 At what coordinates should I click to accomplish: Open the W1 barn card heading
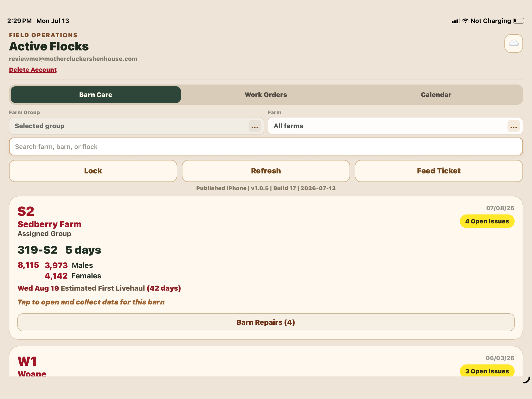(27, 361)
